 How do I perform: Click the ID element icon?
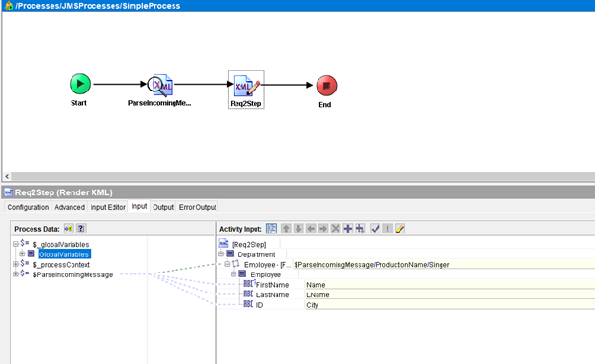point(248,304)
